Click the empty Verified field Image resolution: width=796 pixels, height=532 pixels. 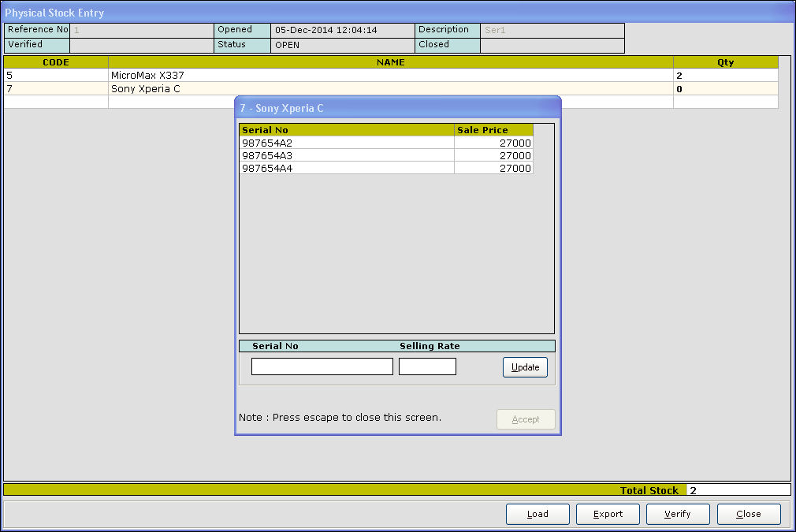click(x=142, y=45)
